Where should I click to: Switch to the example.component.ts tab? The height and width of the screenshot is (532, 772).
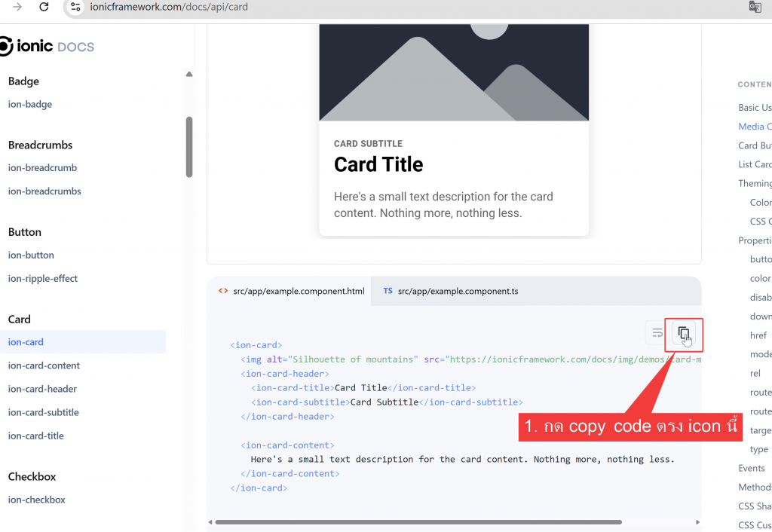pos(450,291)
